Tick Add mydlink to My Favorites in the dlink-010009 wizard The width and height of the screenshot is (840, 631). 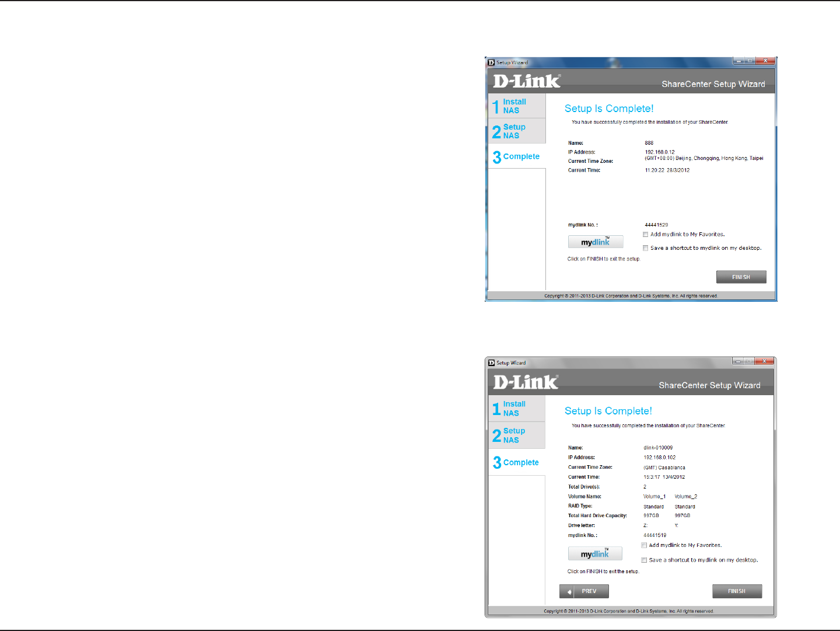[644, 545]
